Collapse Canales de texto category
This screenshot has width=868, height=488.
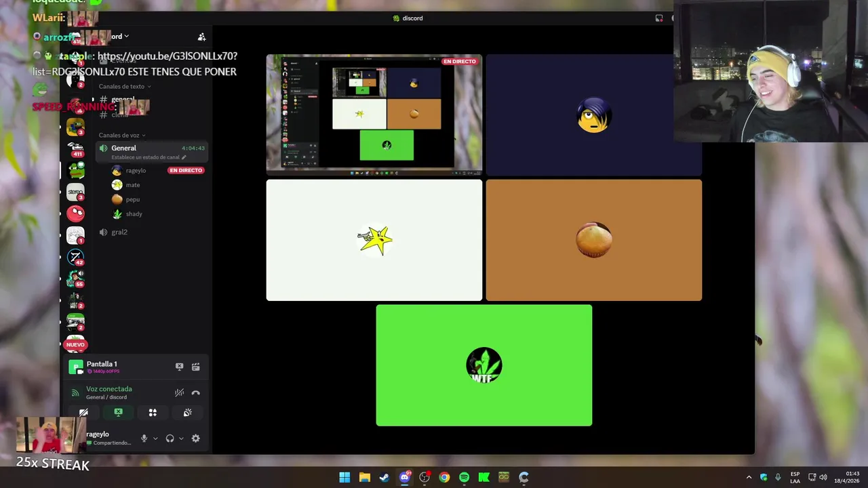click(x=125, y=86)
